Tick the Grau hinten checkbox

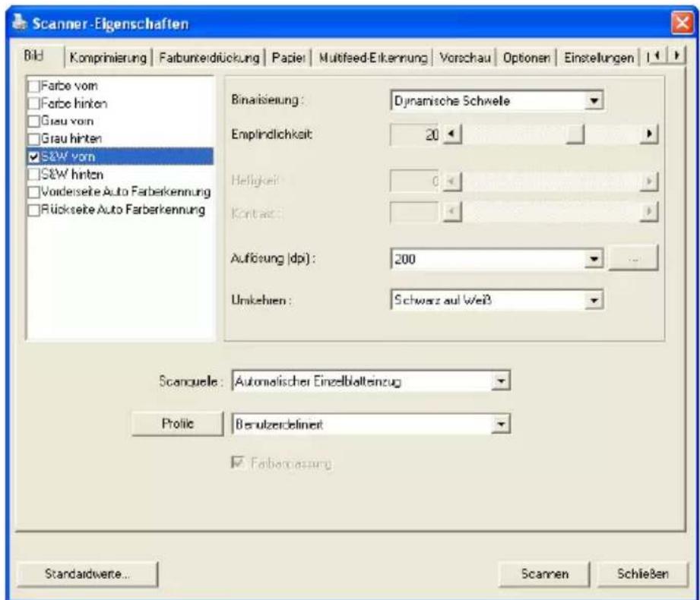34,139
